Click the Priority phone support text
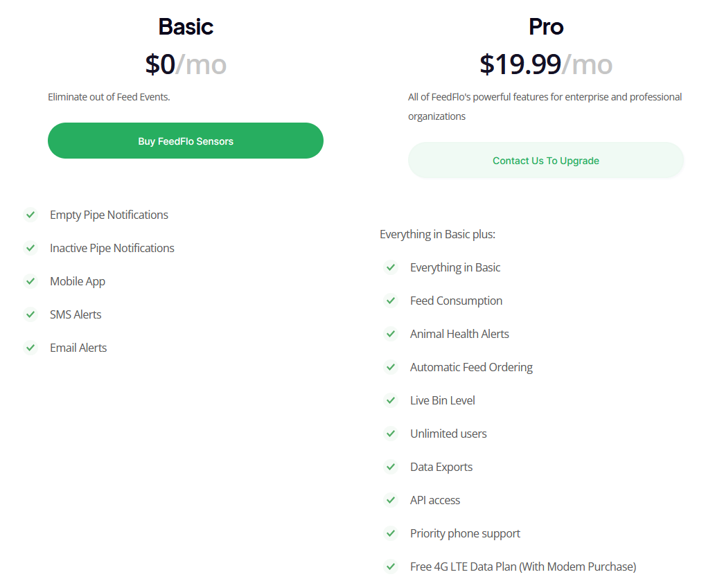The height and width of the screenshot is (588, 724). coord(465,533)
